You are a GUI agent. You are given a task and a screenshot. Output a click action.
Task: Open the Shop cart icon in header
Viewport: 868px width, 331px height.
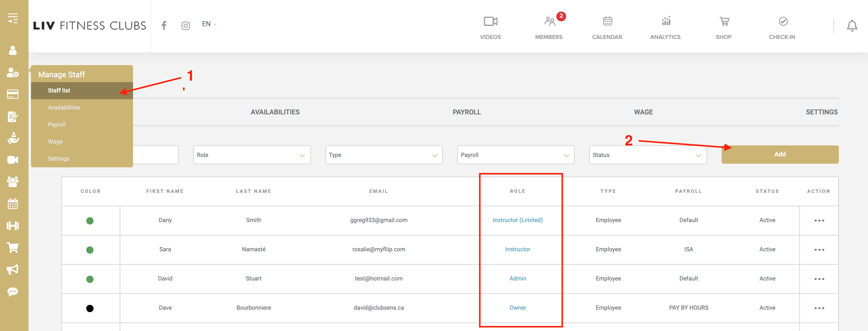pyautogui.click(x=724, y=22)
